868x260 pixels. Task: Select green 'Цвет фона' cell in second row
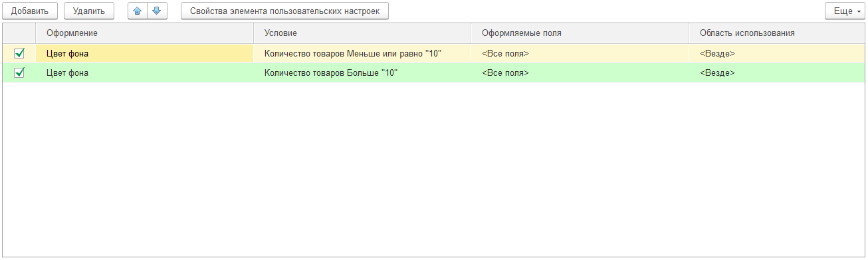tap(145, 73)
